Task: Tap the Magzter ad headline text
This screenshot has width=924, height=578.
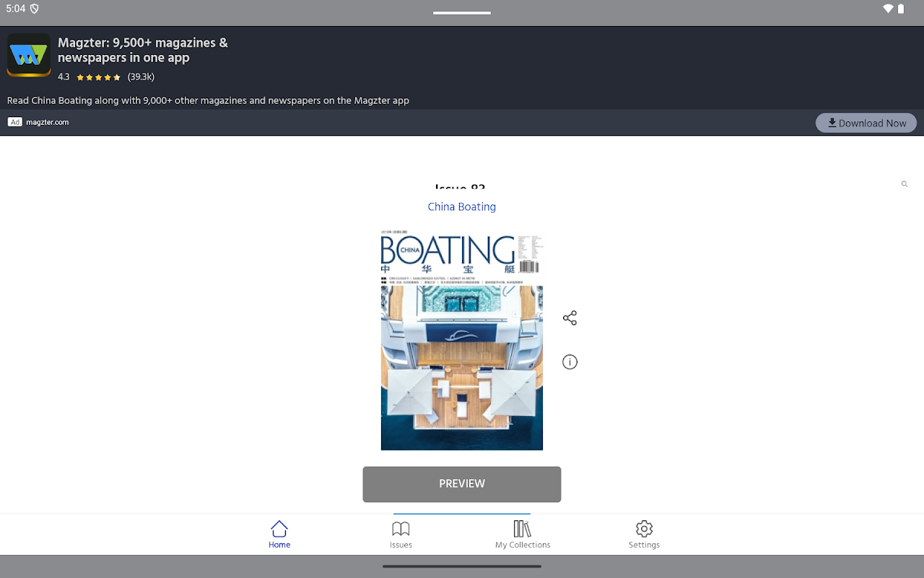Action: click(x=143, y=50)
